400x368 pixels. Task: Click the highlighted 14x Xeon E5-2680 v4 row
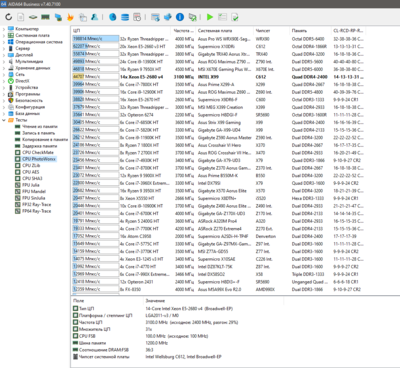click(219, 77)
